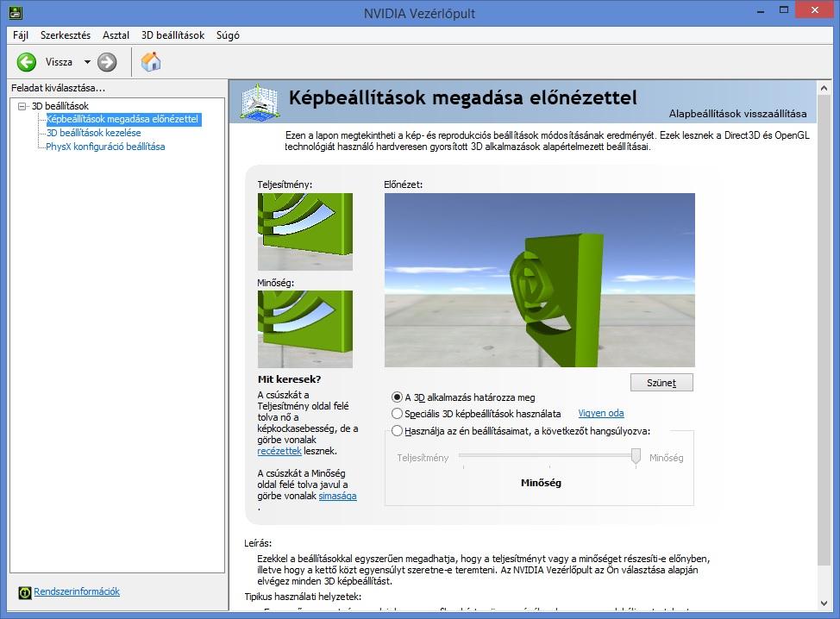The height and width of the screenshot is (619, 840).
Task: Open the Fájl menu
Action: pyautogui.click(x=21, y=35)
